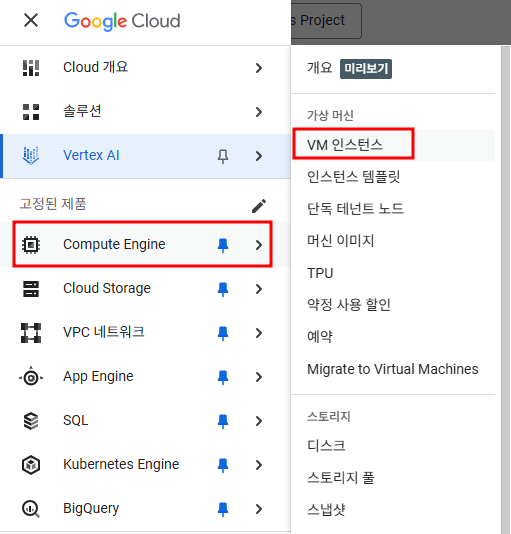Select BigQuery in pinned products
The width and height of the screenshot is (511, 534).
coord(145,509)
